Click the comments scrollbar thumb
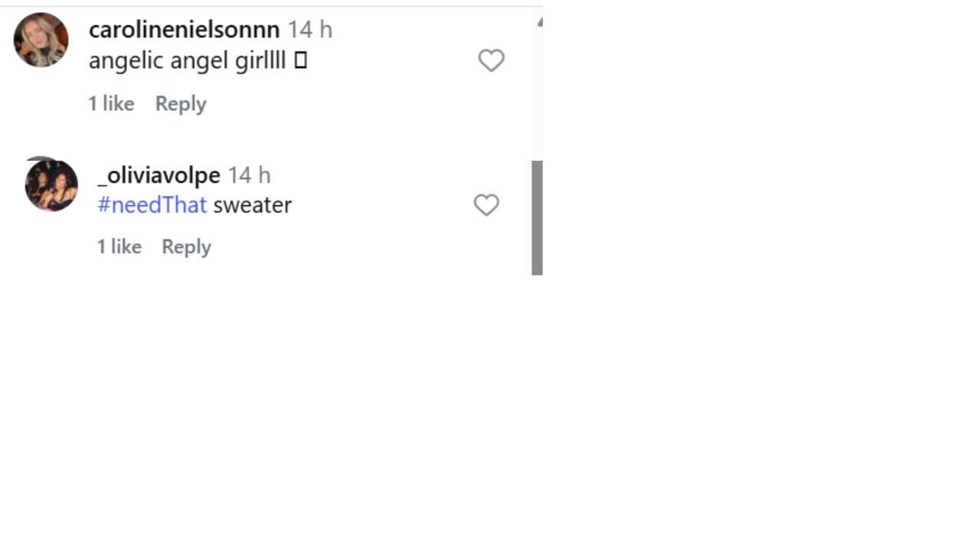This screenshot has height=551, width=980. pyautogui.click(x=537, y=217)
